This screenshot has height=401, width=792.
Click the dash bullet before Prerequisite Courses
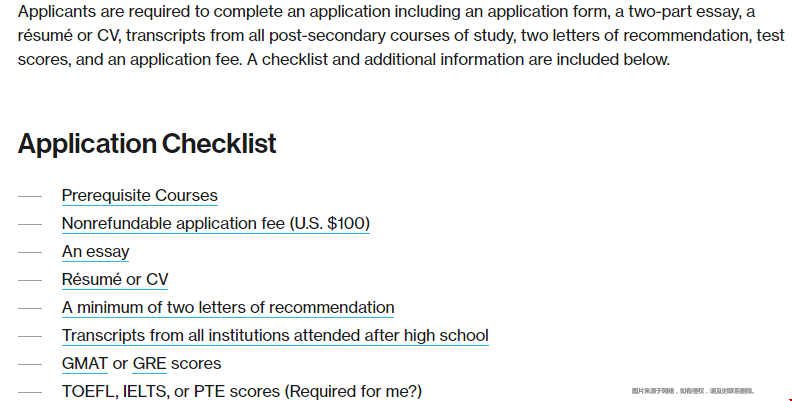(x=30, y=196)
